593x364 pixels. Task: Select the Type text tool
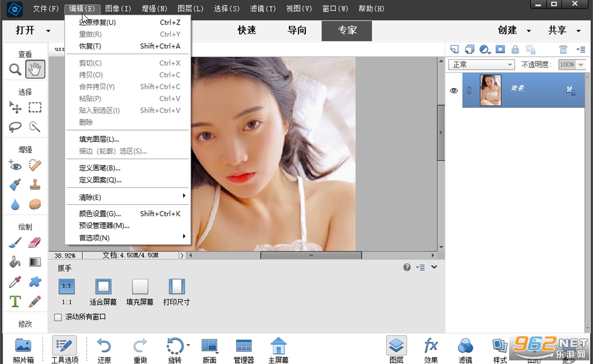click(x=15, y=301)
